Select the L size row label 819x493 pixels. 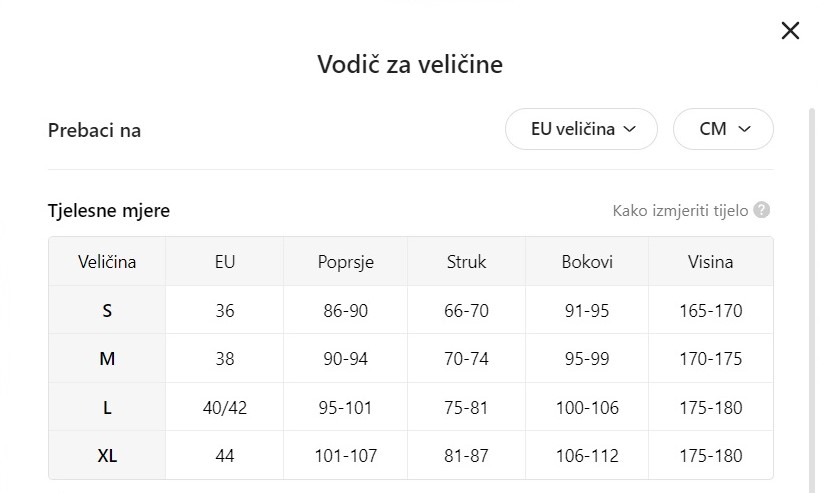tap(107, 407)
